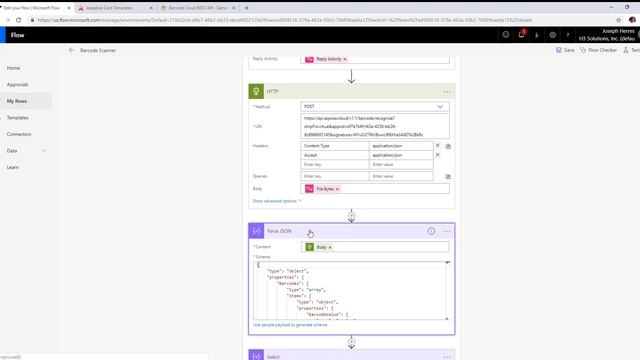The width and height of the screenshot is (640, 360).
Task: Click Use sample payload to generate schema
Action: [x=290, y=325]
